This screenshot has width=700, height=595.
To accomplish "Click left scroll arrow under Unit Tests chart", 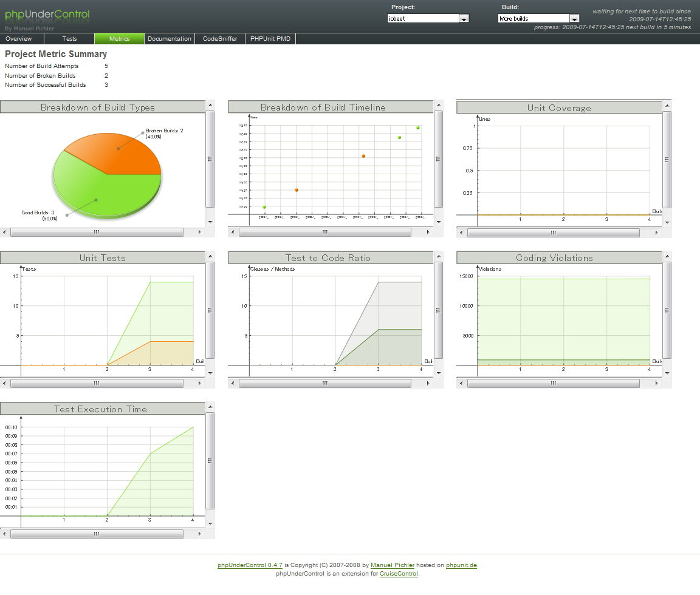I will click(x=4, y=383).
